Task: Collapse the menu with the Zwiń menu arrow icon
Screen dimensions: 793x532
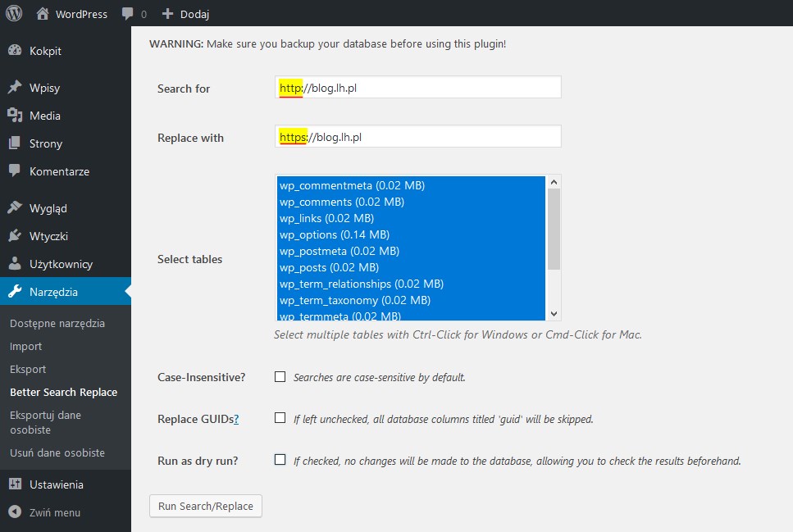Action: coord(16,512)
